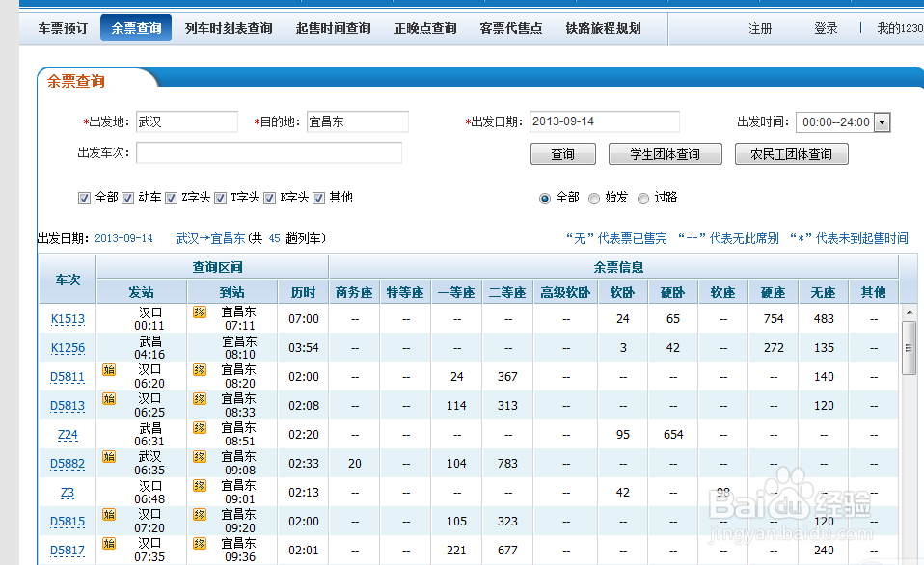The image size is (924, 565).
Task: Click the 出发地 input field containing 武汉
Action: pyautogui.click(x=187, y=121)
